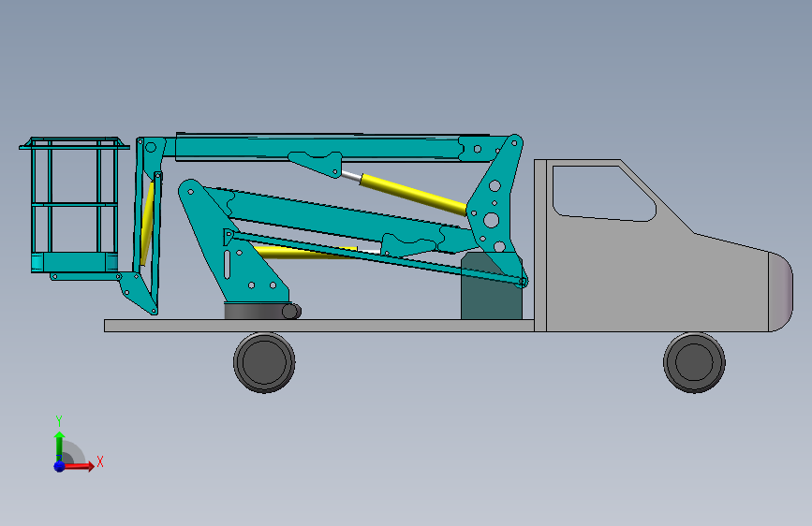Select the upper telescopic boom arm
The width and height of the screenshot is (812, 526).
click(x=332, y=148)
